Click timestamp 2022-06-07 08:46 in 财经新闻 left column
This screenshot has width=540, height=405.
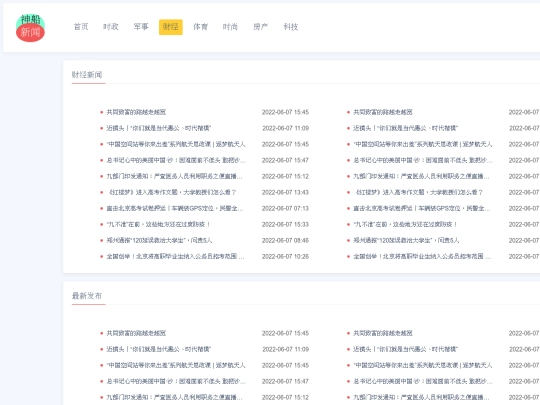[285, 240]
